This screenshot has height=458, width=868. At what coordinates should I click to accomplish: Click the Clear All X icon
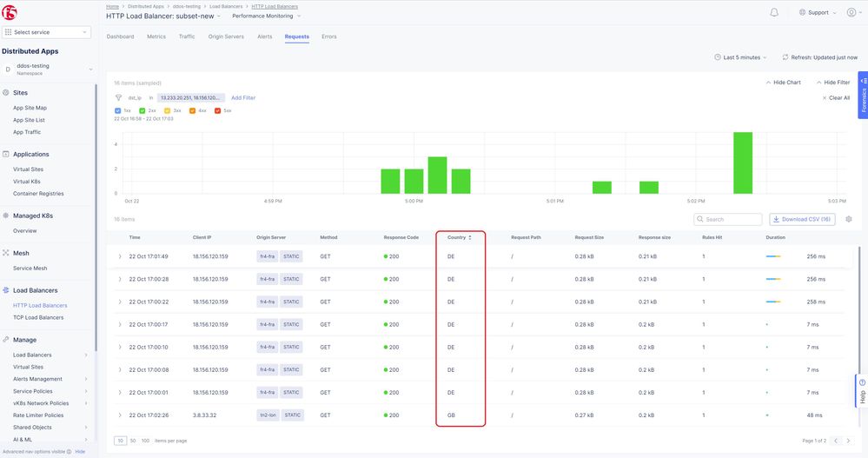click(x=825, y=98)
